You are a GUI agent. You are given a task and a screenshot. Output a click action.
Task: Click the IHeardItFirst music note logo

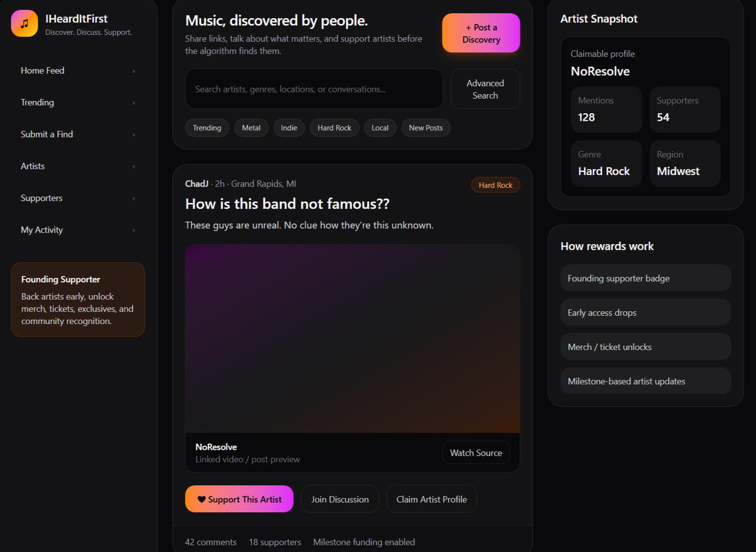[x=24, y=24]
